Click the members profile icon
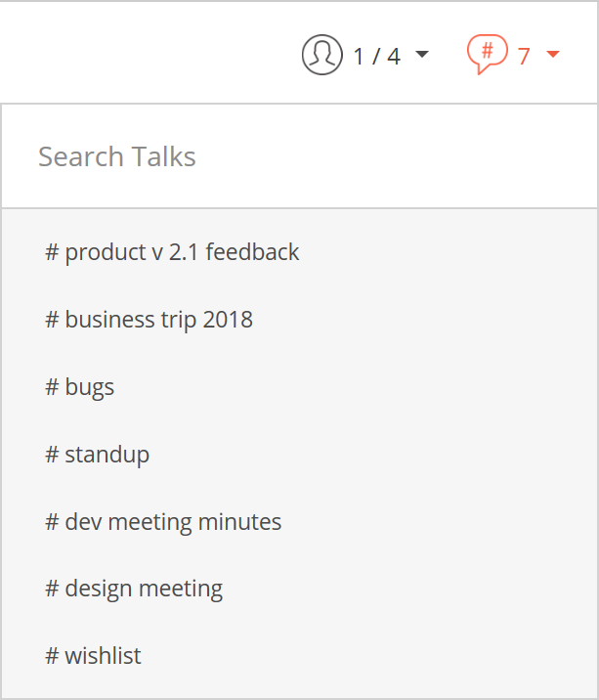 [x=322, y=55]
